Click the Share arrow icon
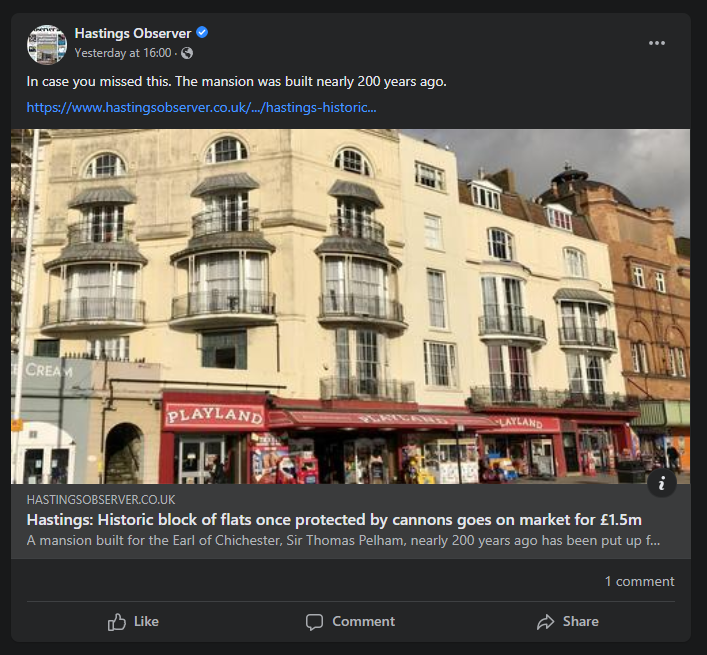707x655 pixels. click(545, 622)
